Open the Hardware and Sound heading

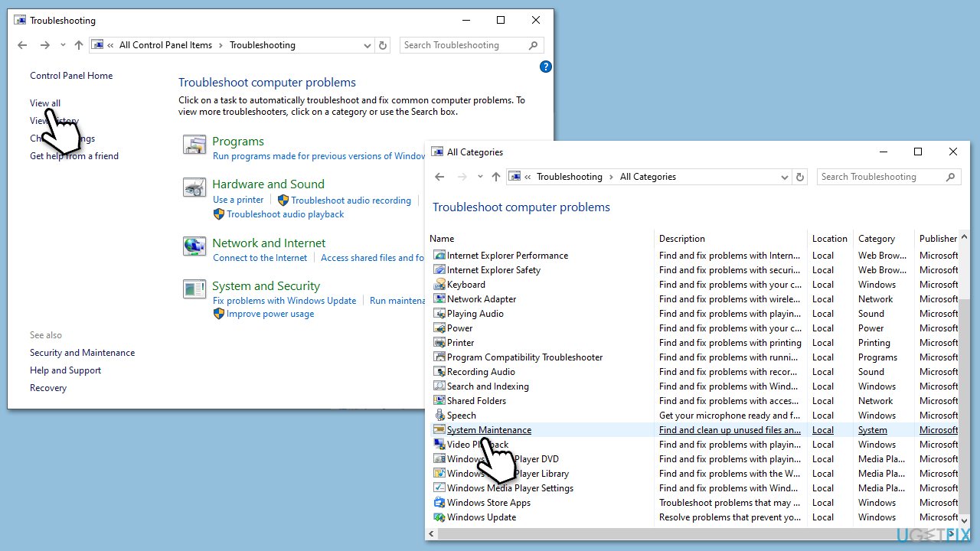pos(268,184)
